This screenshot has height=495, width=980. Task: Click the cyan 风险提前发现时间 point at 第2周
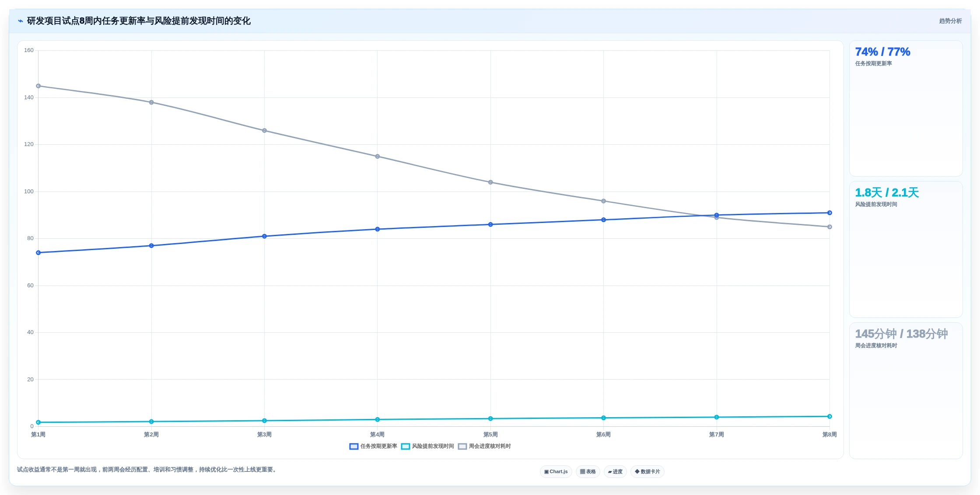click(151, 422)
